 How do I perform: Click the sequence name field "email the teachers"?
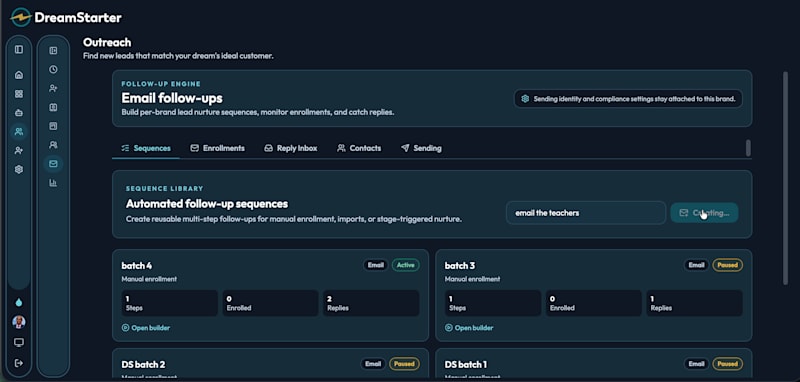coord(586,213)
